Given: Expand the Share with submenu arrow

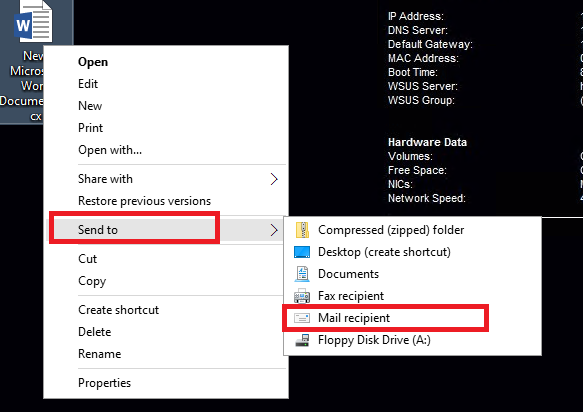Looking at the screenshot, I should (x=274, y=179).
